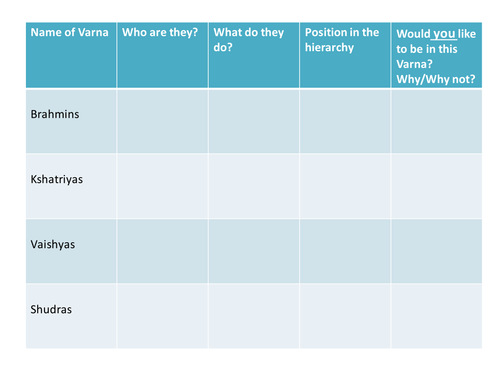Select Vaishyas 'What do they do?' cell
This screenshot has height=375, width=500.
click(254, 251)
